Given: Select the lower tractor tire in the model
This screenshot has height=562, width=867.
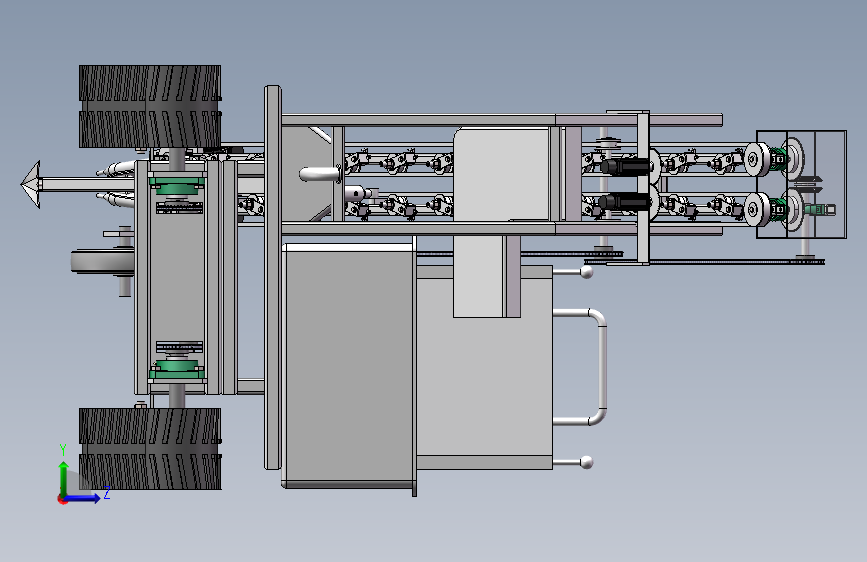Looking at the screenshot, I should 150,449.
